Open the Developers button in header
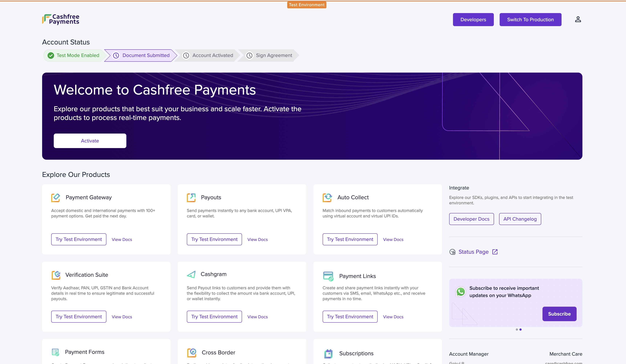 pyautogui.click(x=473, y=20)
